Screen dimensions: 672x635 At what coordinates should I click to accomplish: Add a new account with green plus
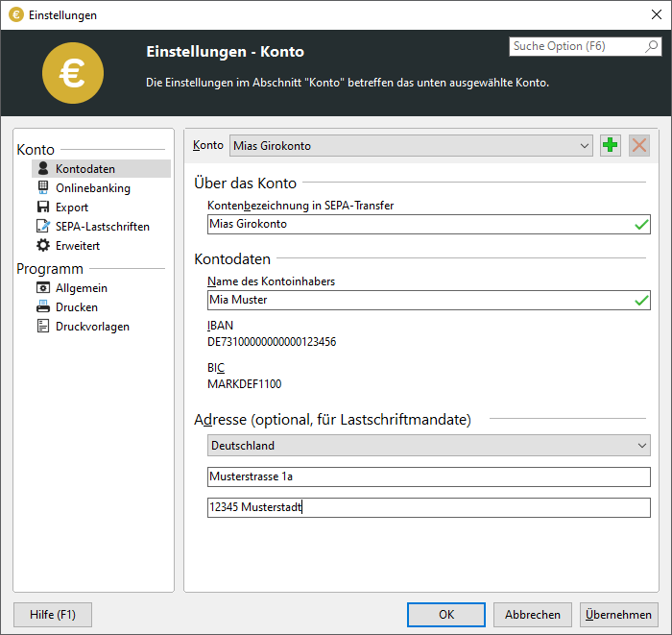(x=611, y=146)
